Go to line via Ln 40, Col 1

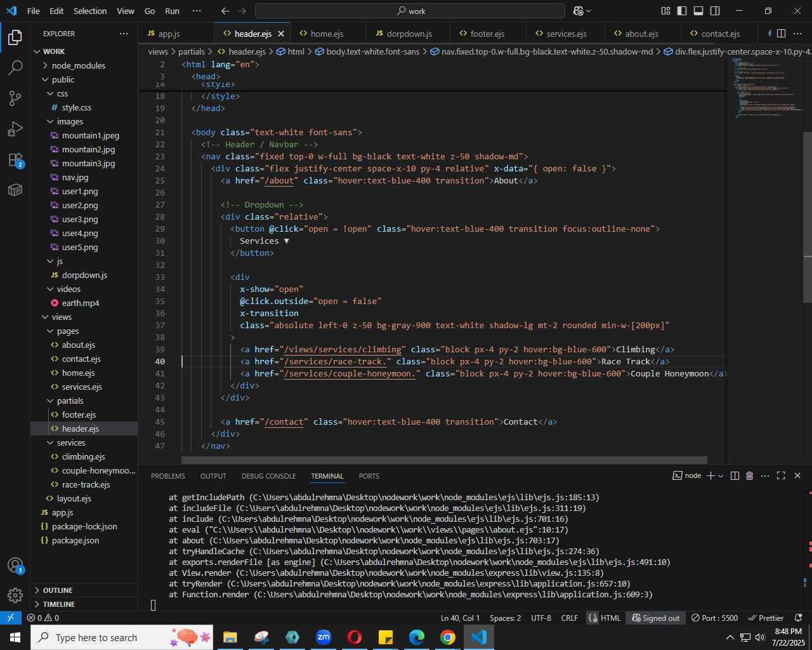coord(460,618)
